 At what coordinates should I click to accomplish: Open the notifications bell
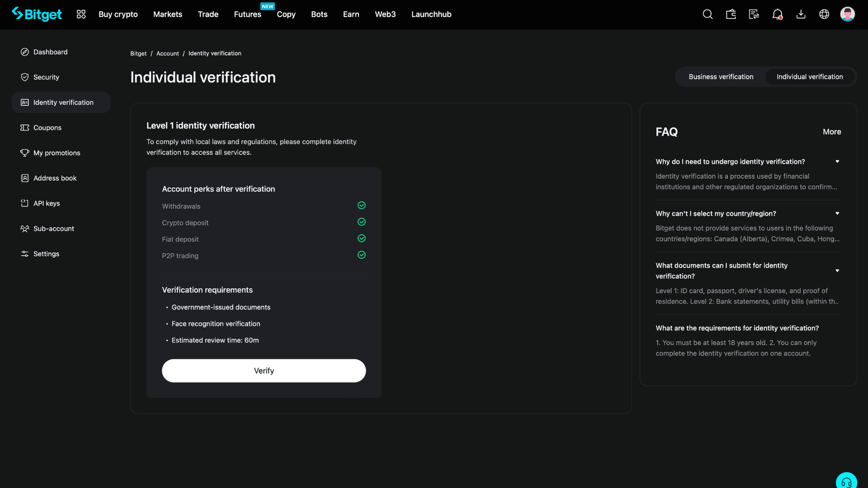coord(777,14)
